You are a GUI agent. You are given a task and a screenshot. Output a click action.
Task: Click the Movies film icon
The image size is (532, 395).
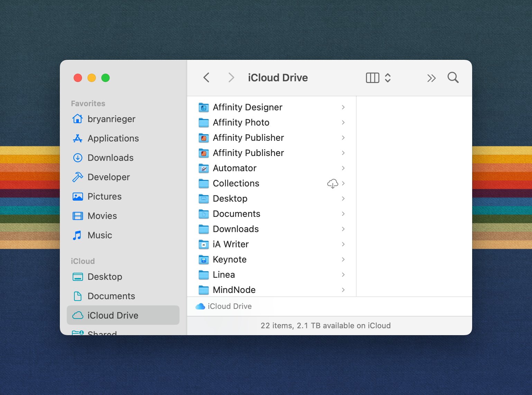(x=78, y=216)
